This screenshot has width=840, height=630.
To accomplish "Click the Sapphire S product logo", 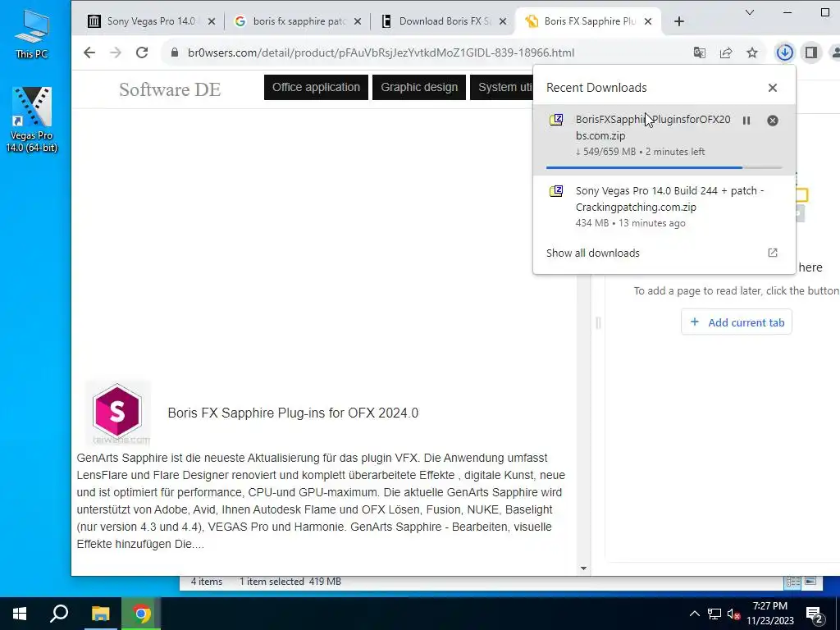I will click(117, 412).
